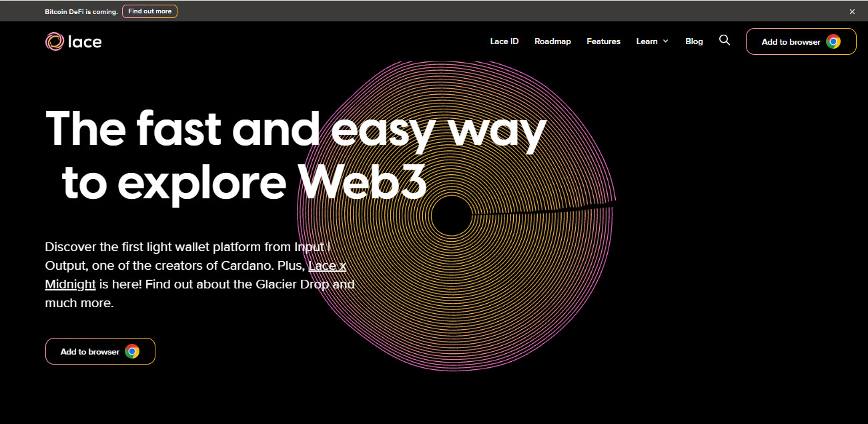Open the search magnifier icon
Screen dimensions: 868x424
(x=725, y=41)
